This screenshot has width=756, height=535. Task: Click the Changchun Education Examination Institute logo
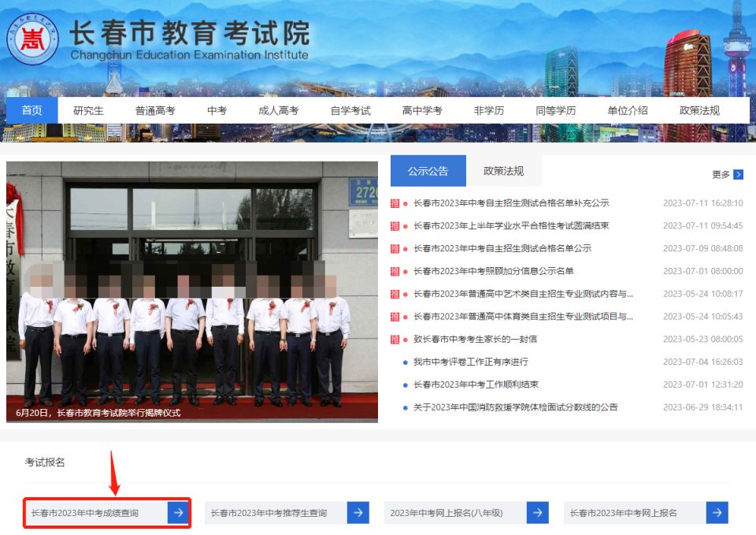32,38
